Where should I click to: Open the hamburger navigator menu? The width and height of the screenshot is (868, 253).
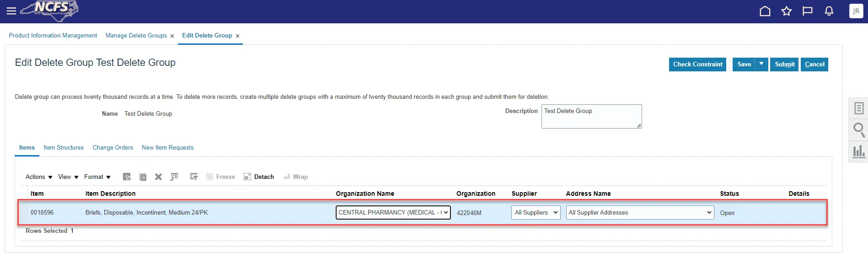pyautogui.click(x=11, y=11)
